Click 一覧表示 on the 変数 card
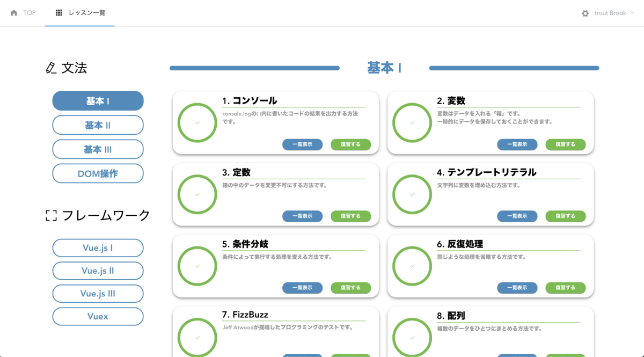The width and height of the screenshot is (644, 357). pyautogui.click(x=517, y=144)
